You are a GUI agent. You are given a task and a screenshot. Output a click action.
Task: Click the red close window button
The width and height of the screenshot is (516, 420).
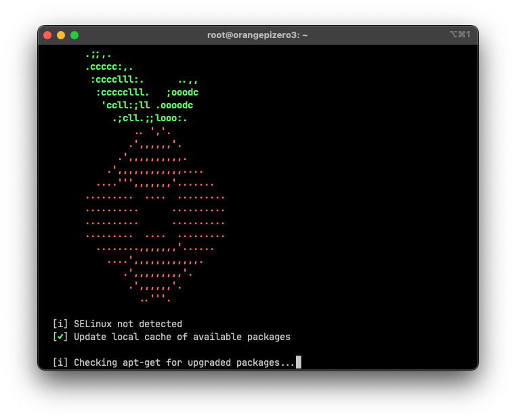[47, 35]
